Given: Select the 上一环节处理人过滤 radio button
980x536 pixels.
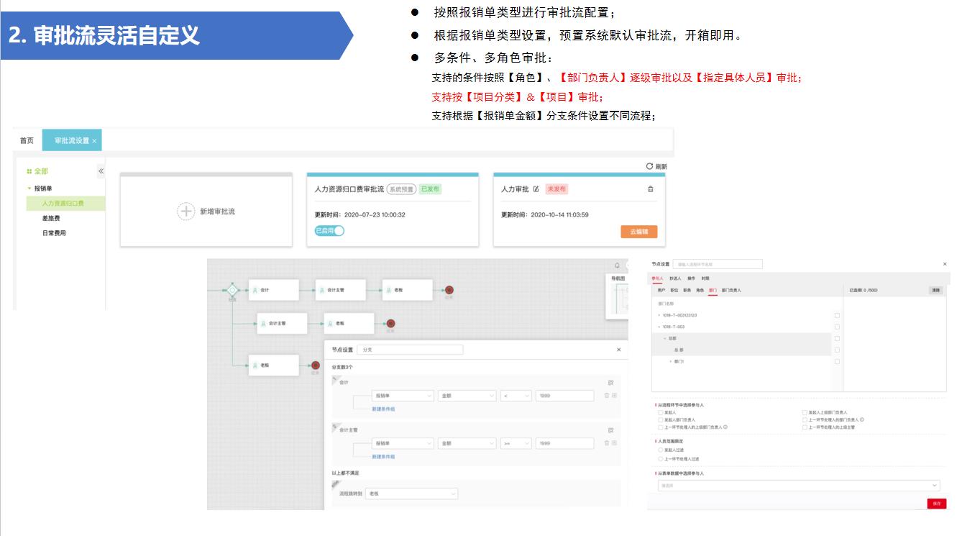Looking at the screenshot, I should coord(661,458).
